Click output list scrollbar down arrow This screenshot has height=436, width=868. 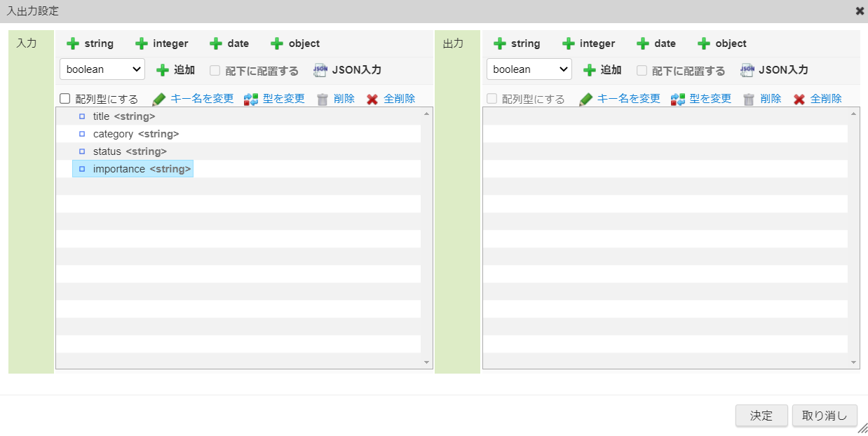tap(854, 362)
